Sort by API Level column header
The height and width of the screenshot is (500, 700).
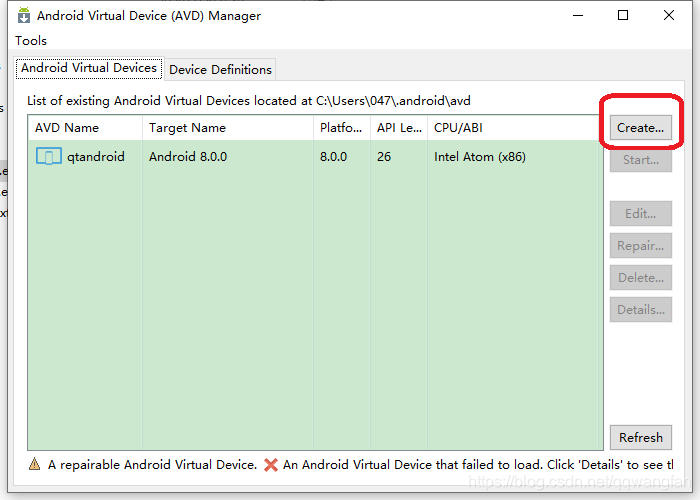[x=399, y=128]
